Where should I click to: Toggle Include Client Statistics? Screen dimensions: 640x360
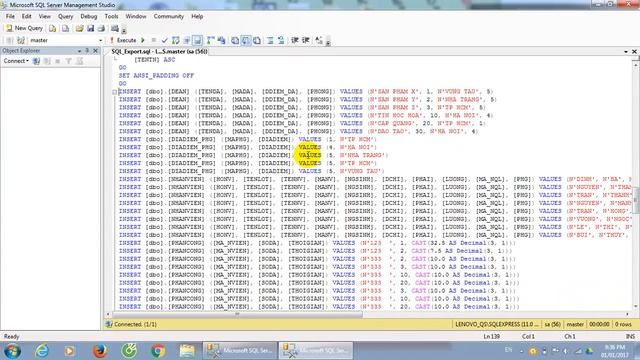pos(222,40)
